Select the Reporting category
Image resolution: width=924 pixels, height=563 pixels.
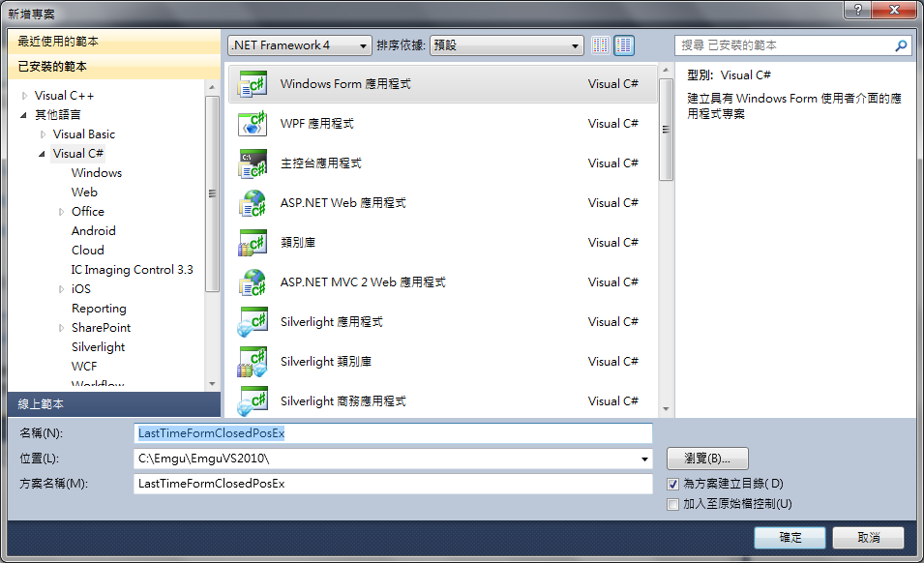99,309
